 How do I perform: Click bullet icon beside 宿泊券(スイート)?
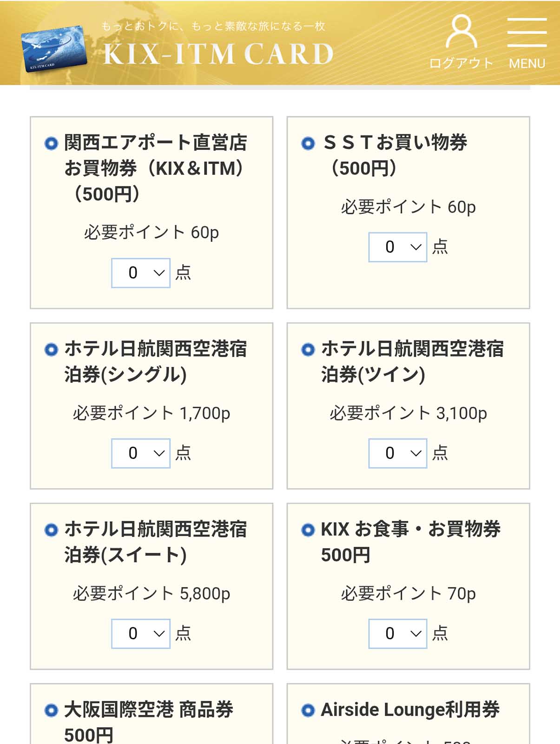[51, 530]
